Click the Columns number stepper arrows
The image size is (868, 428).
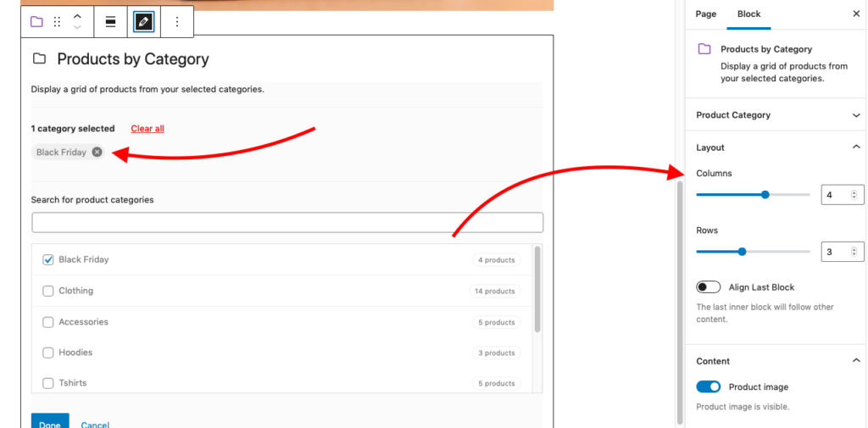(x=854, y=195)
